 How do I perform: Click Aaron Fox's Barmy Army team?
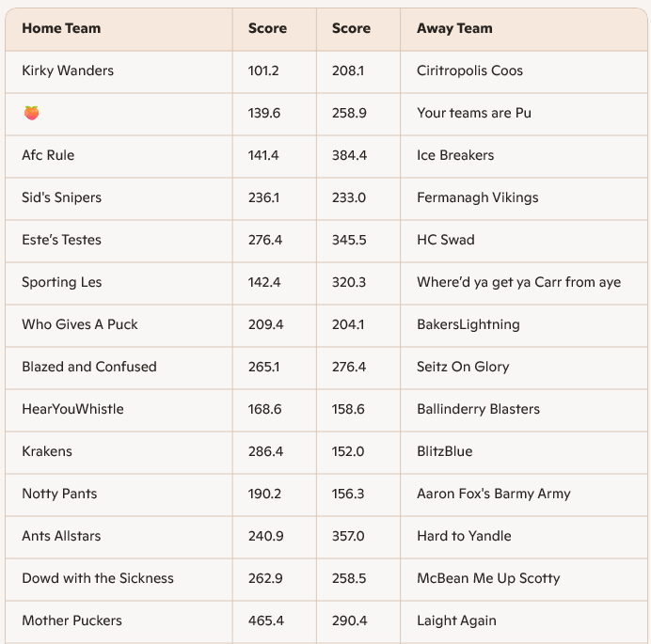click(x=494, y=494)
